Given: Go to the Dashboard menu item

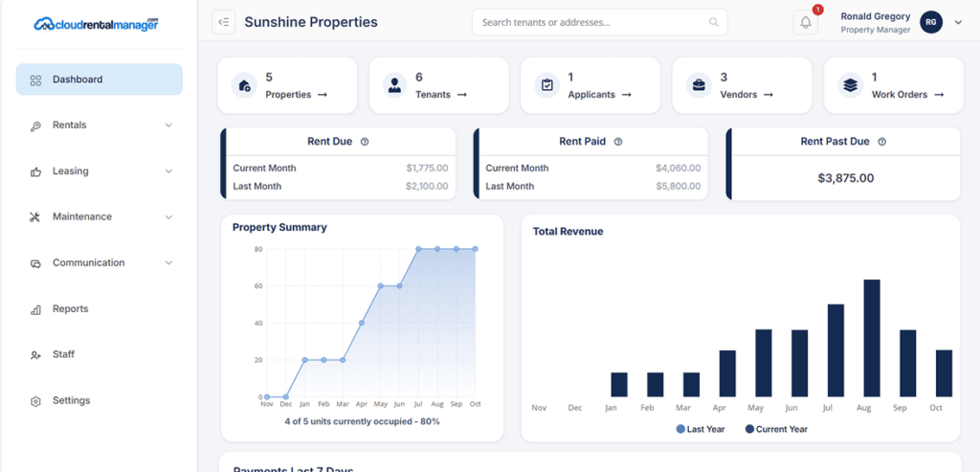Looking at the screenshot, I should (x=100, y=79).
